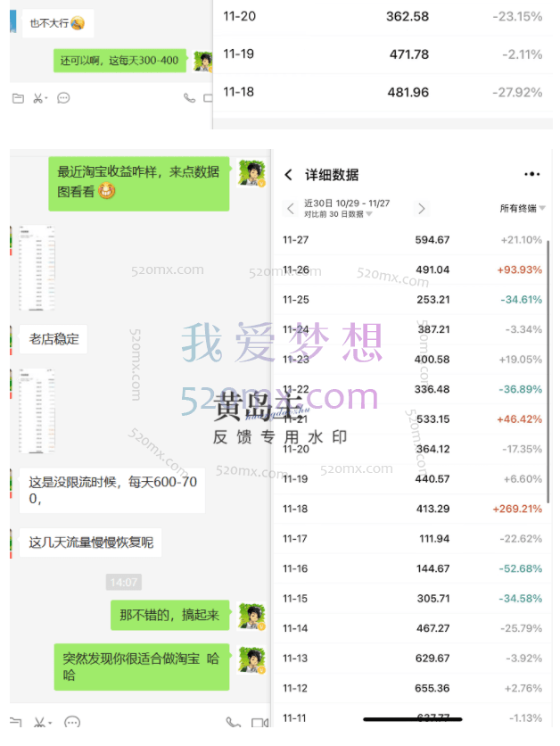Open the 11-25 row showing 253.21
Viewport: 560px width, 746px height.
click(x=412, y=300)
